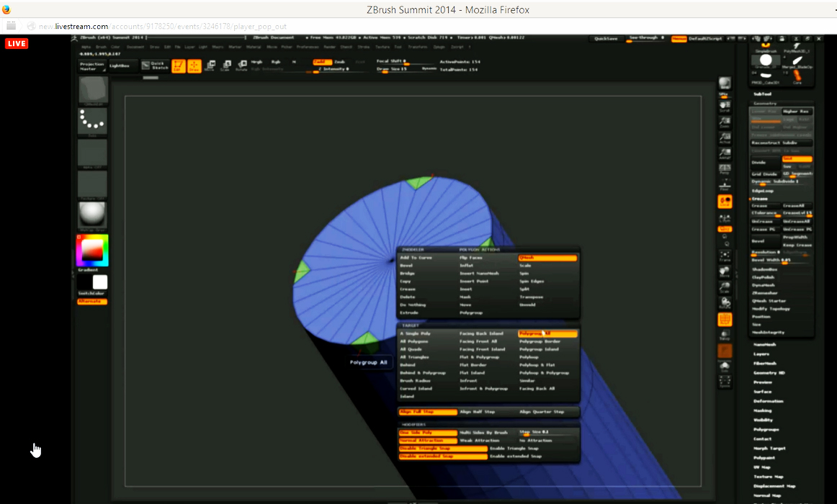Expand the Deformation palette section
Viewport: 837px width, 504px height.
[768, 401]
